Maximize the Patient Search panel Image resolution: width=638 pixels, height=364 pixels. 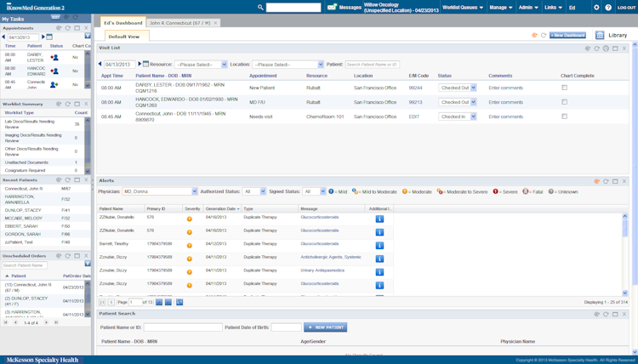tap(615, 315)
